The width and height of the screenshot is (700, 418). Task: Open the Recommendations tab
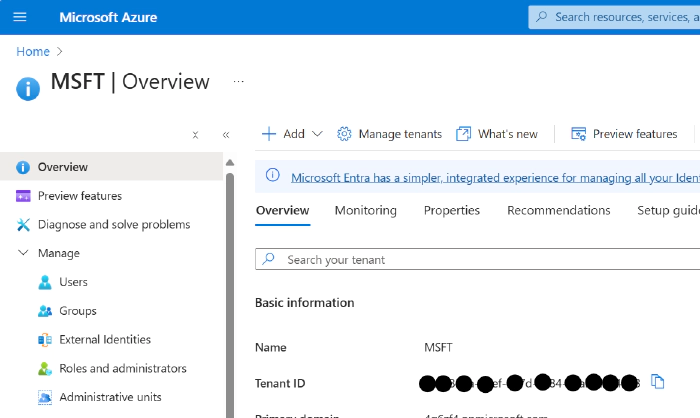coord(558,210)
